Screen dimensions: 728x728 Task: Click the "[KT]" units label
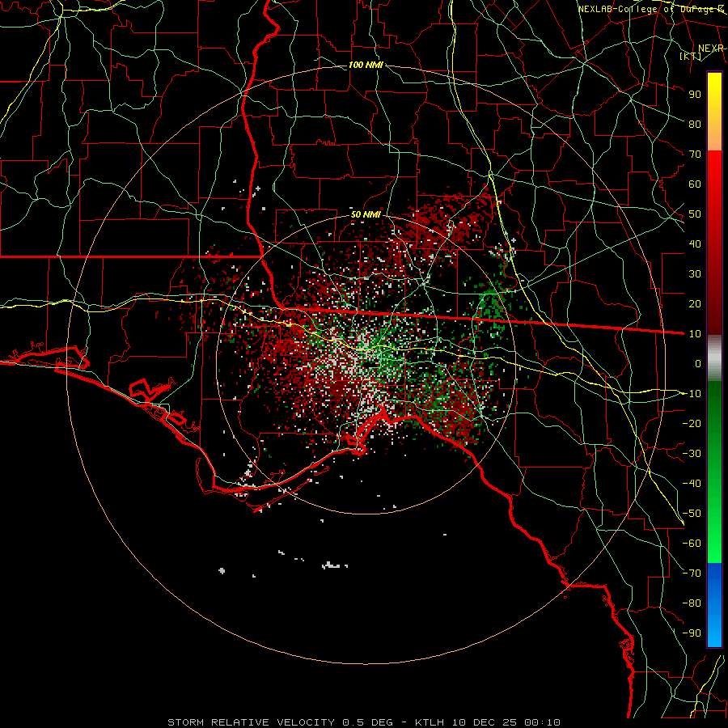tap(691, 56)
